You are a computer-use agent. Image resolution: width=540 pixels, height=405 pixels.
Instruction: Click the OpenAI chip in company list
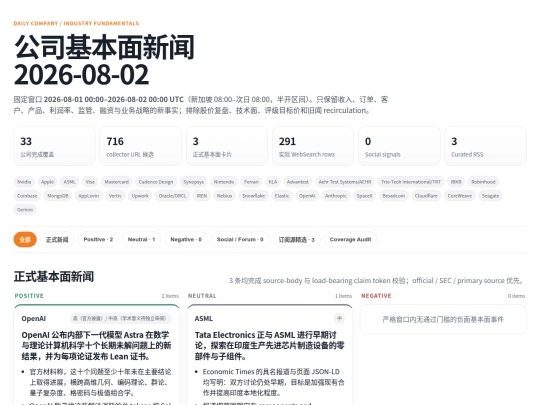tap(307, 196)
